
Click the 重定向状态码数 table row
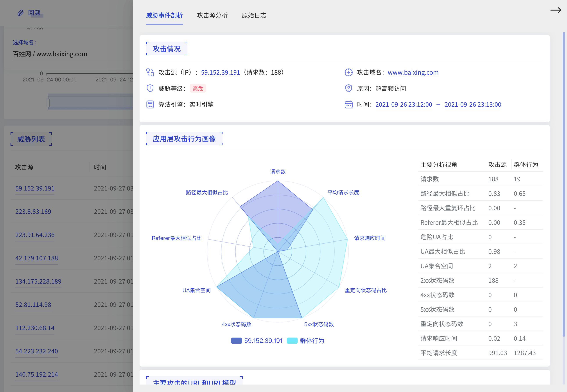click(x=481, y=324)
